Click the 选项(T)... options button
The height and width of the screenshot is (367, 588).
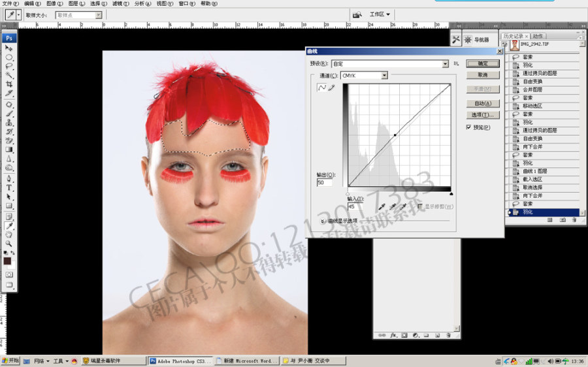(x=483, y=115)
